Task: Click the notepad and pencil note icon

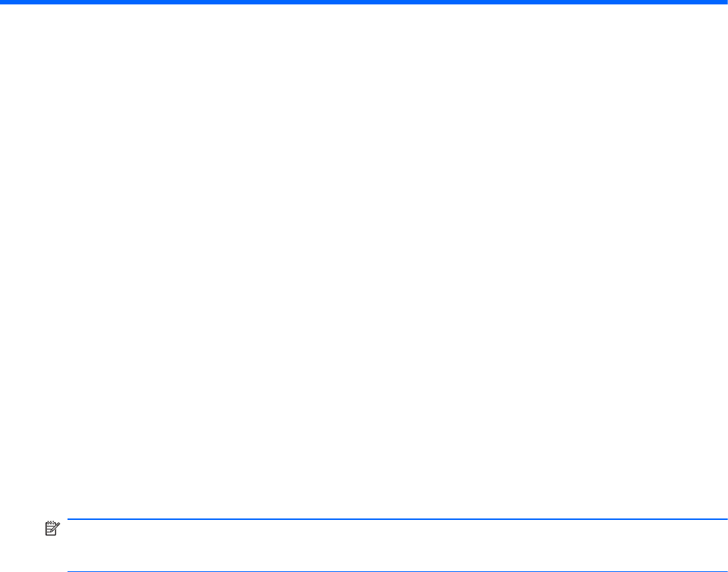Action: (52, 529)
